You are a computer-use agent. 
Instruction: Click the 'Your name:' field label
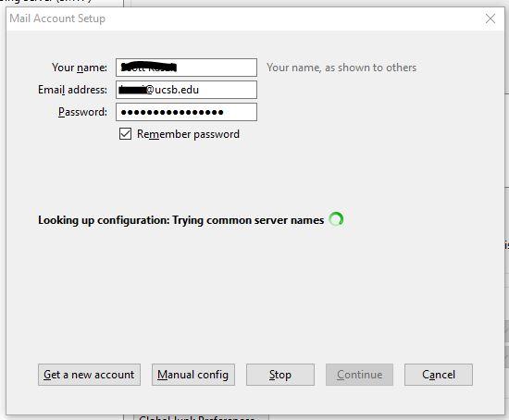pos(80,68)
